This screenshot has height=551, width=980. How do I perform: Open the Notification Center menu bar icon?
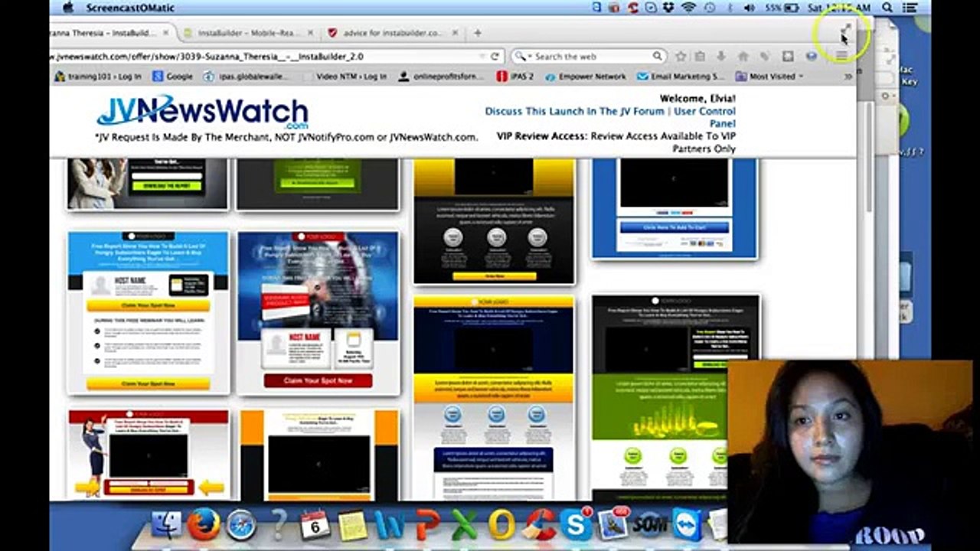[x=910, y=8]
